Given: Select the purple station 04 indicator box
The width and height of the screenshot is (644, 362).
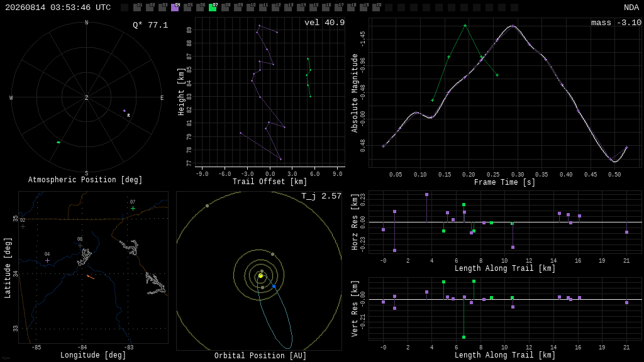Looking at the screenshot, I should (x=175, y=8).
